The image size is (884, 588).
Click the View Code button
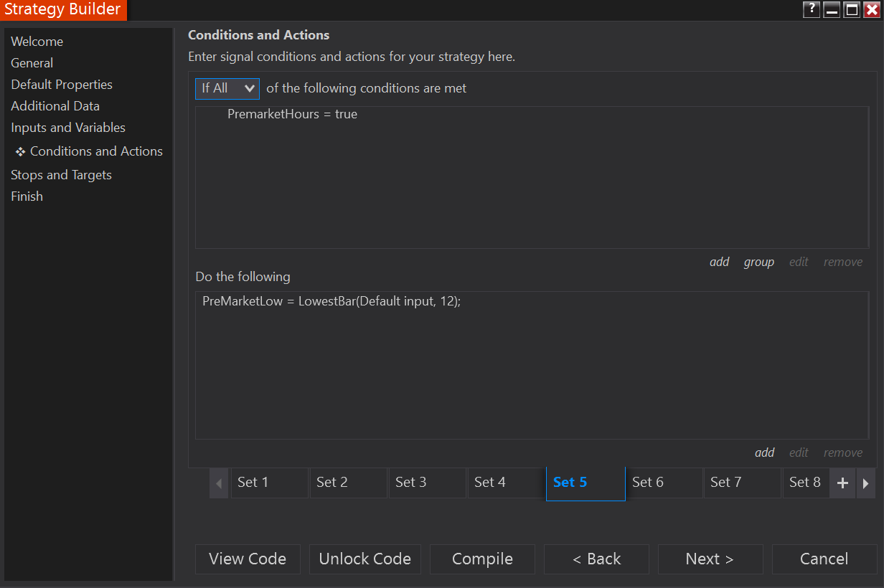248,559
